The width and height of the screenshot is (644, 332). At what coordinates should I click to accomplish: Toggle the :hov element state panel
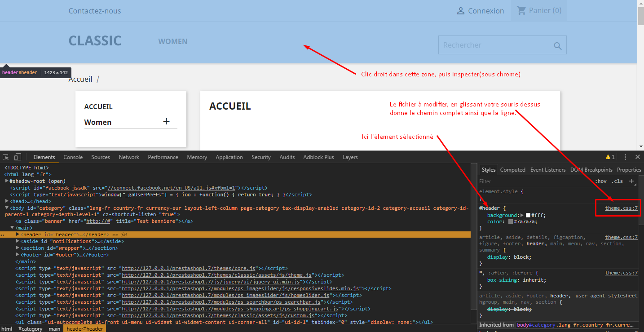600,181
